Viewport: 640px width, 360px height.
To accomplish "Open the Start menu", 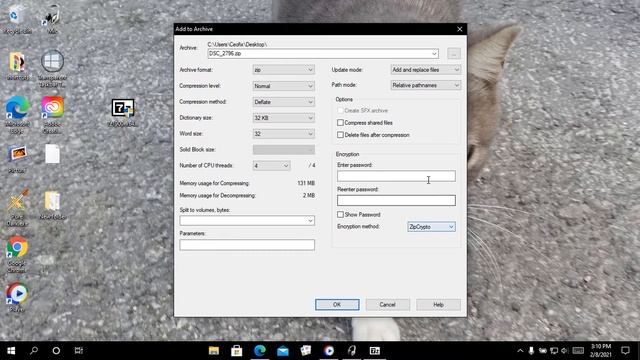I will tap(11, 351).
